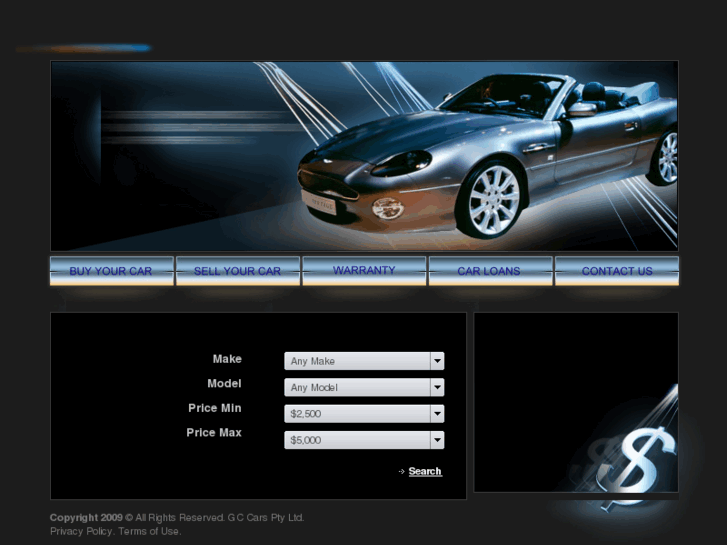
Task: Click the Make field label
Action: point(227,359)
